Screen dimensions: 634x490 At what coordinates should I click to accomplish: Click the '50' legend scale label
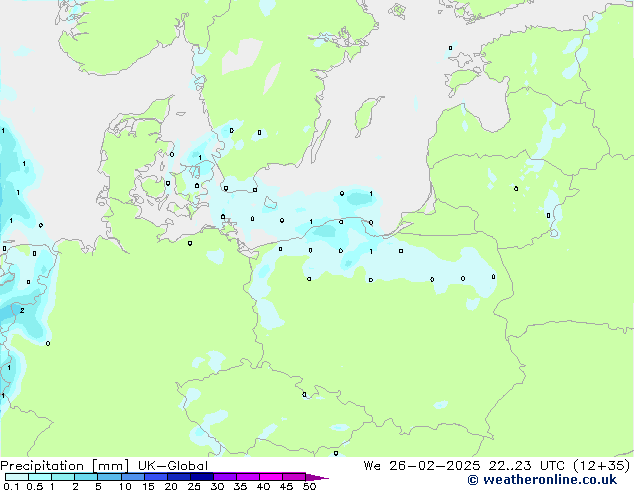coord(309,486)
